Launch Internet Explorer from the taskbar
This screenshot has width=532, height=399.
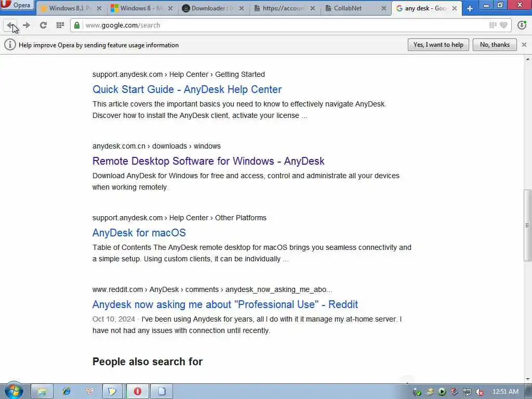tap(66, 392)
